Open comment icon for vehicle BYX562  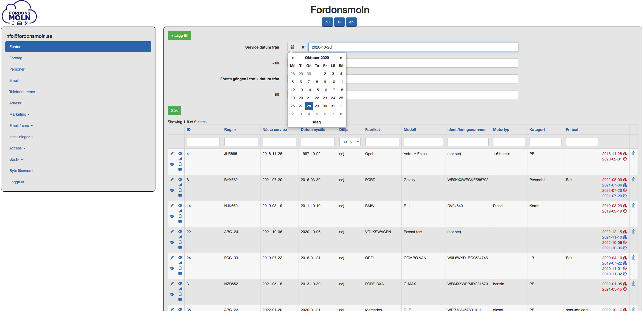180,196
